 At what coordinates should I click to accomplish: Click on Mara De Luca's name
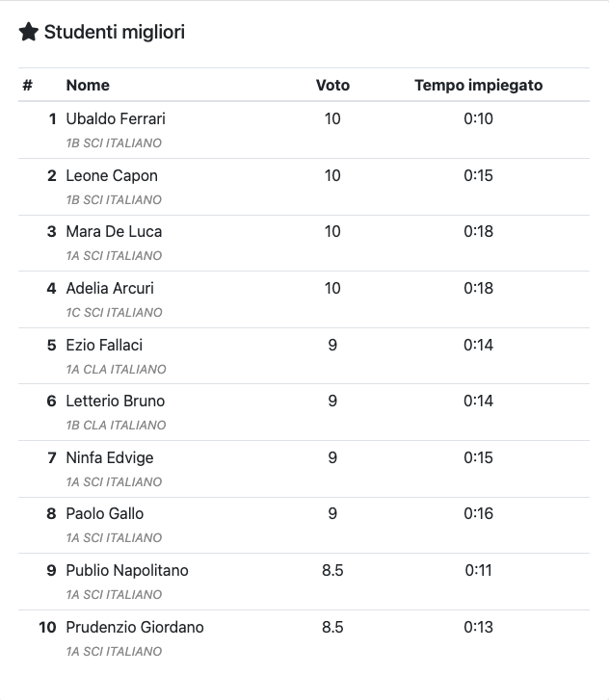114,232
